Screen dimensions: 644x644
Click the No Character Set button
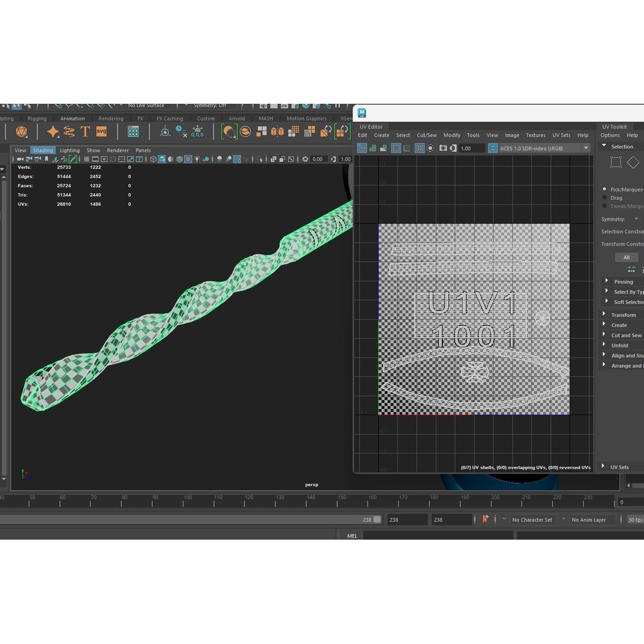coord(532,519)
